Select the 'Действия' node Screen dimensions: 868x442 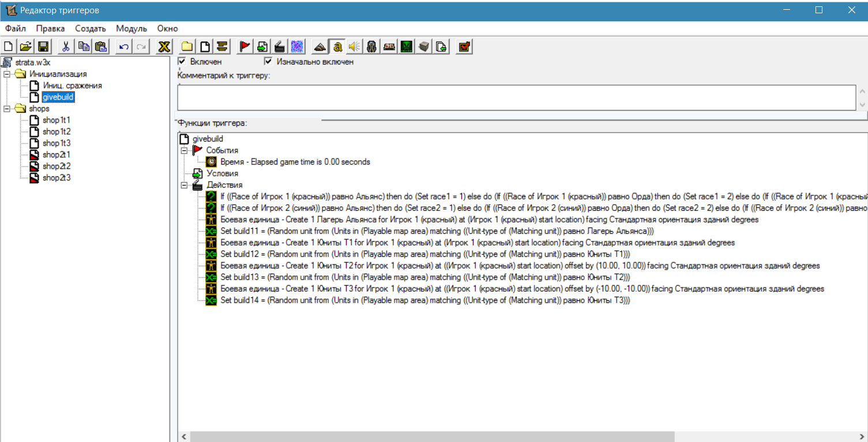tap(224, 185)
